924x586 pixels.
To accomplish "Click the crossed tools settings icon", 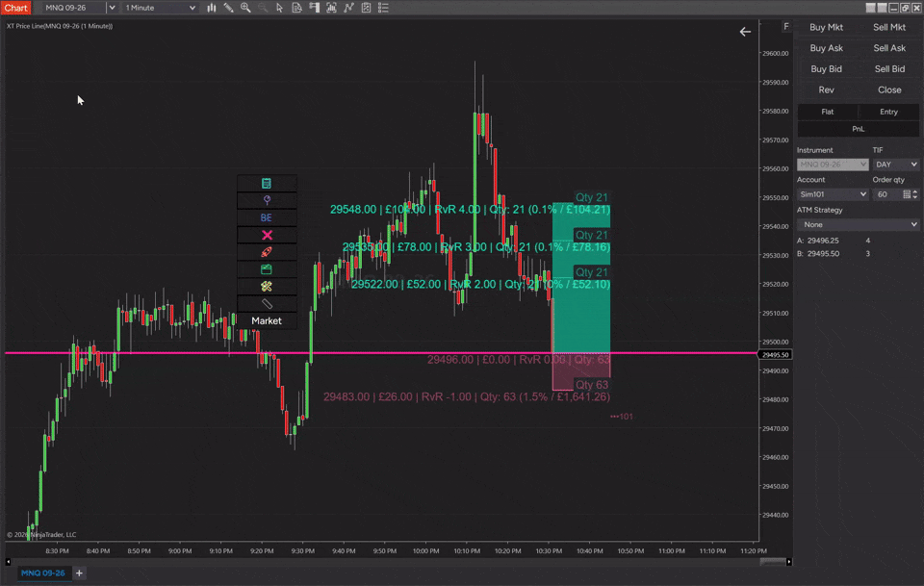I will tap(267, 287).
